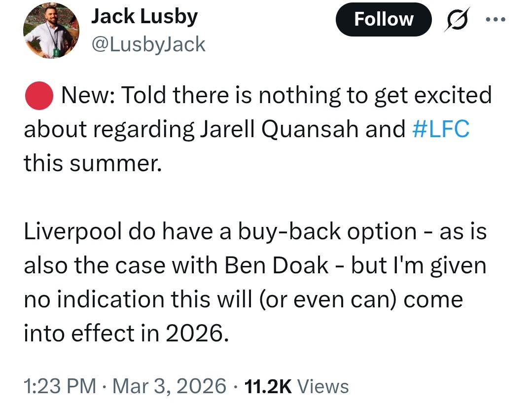
Task: Open the three-dot more options menu
Action: [x=496, y=20]
